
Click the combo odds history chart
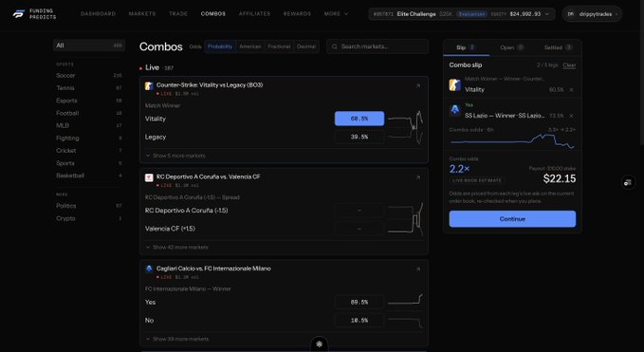click(x=512, y=140)
